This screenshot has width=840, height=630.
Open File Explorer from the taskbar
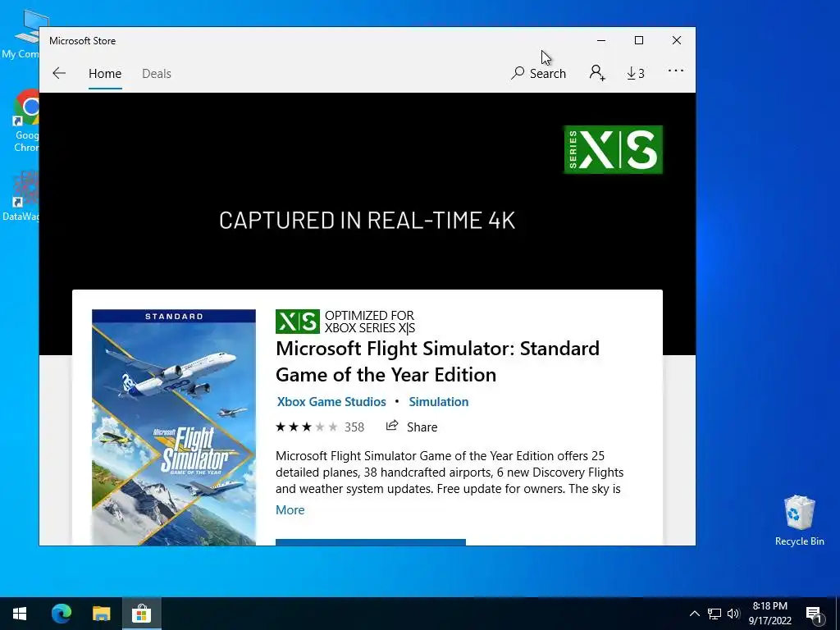(x=101, y=614)
